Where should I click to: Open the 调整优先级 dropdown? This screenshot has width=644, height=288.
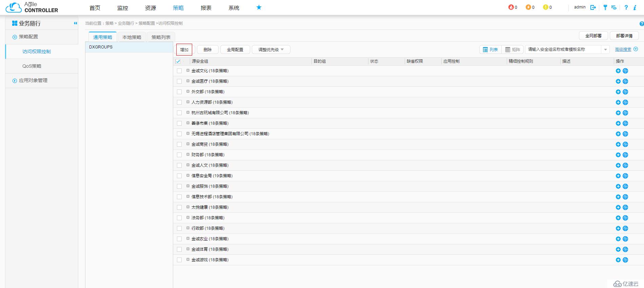click(271, 49)
